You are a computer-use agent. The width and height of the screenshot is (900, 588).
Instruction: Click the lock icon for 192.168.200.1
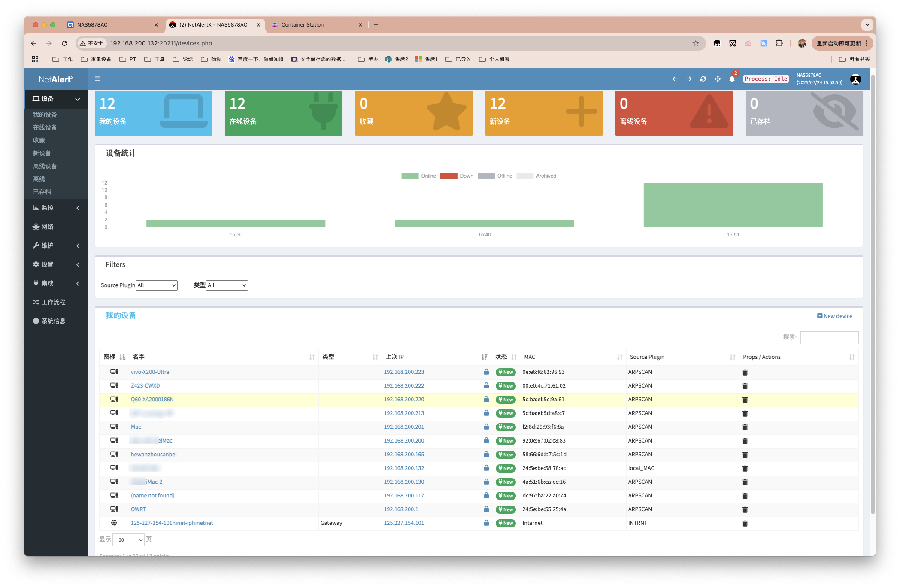tap(486, 509)
